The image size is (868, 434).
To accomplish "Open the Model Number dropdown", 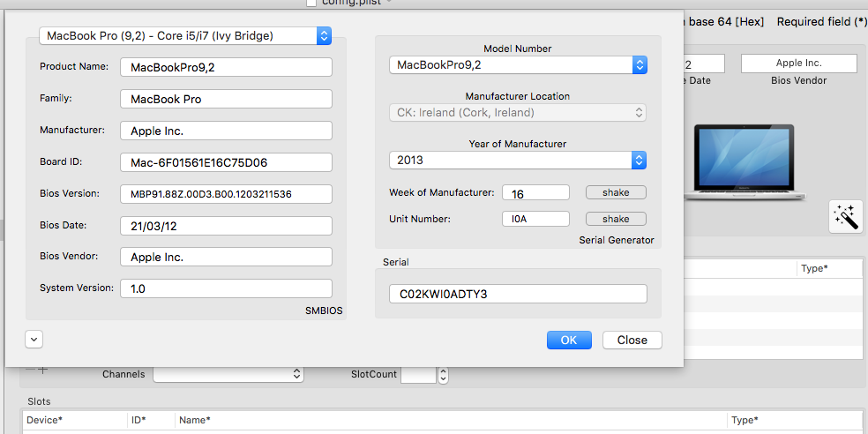I will tap(518, 64).
